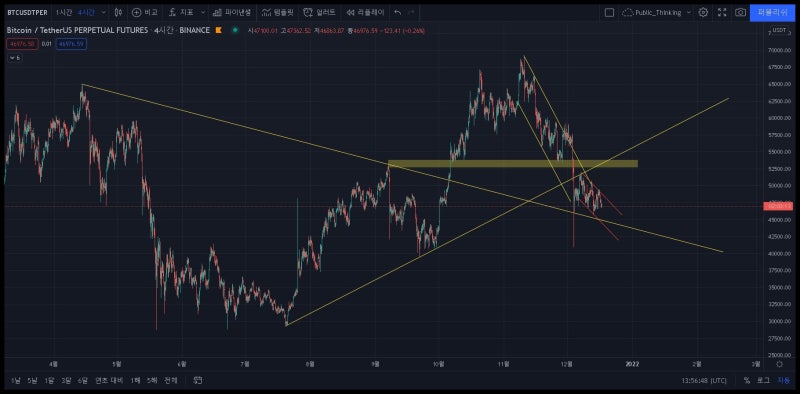Screen dimensions: 800x394
Task: Click the orange flag next to BINANCE
Action: [218, 31]
